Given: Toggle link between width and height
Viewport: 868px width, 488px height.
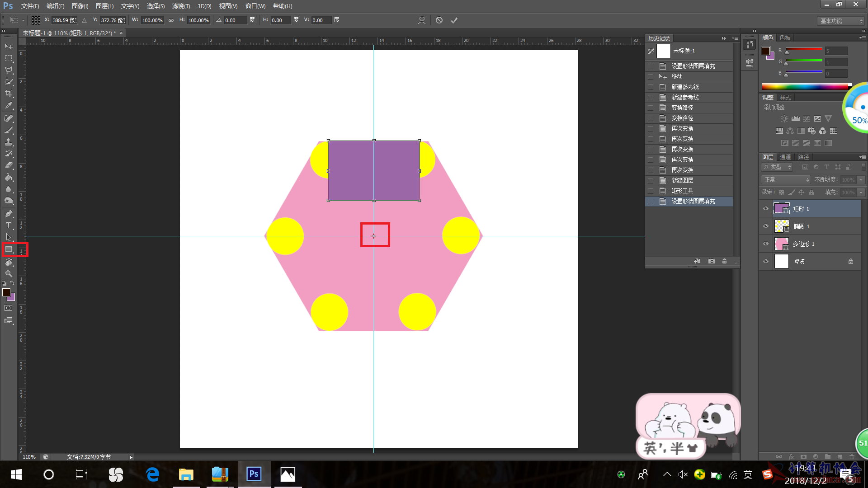Looking at the screenshot, I should pos(171,20).
